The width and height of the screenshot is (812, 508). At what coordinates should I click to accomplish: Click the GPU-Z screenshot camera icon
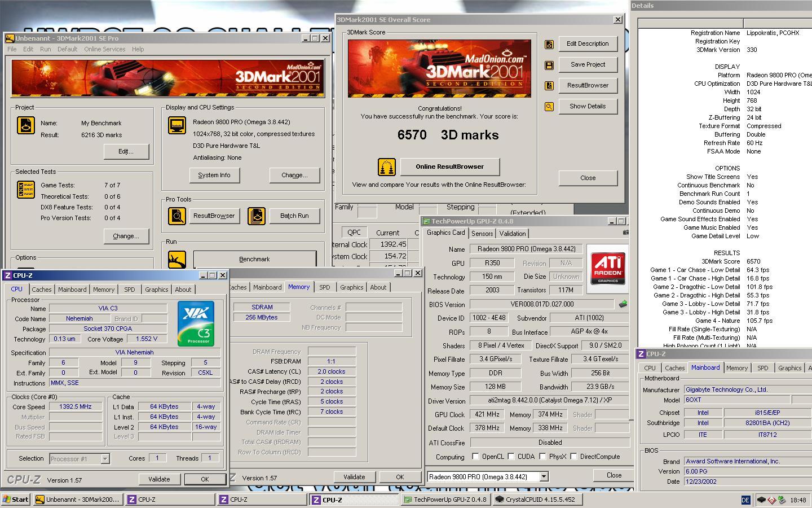[x=625, y=232]
